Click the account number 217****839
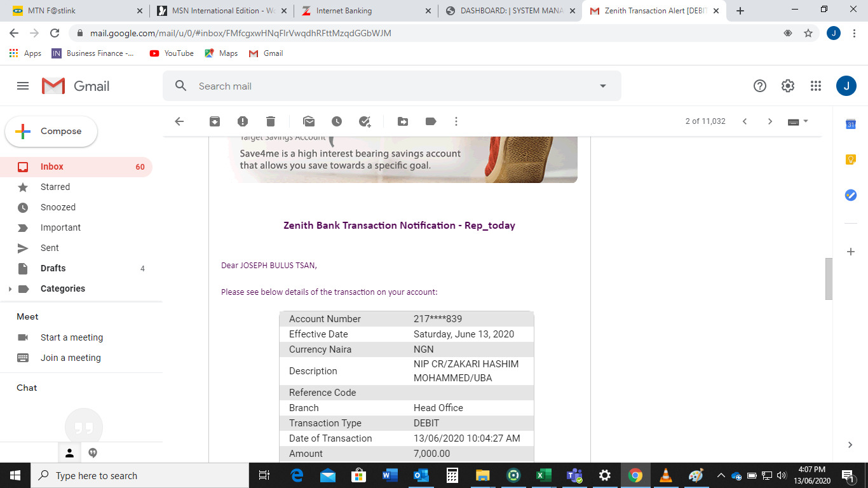This screenshot has width=868, height=488. coord(438,319)
